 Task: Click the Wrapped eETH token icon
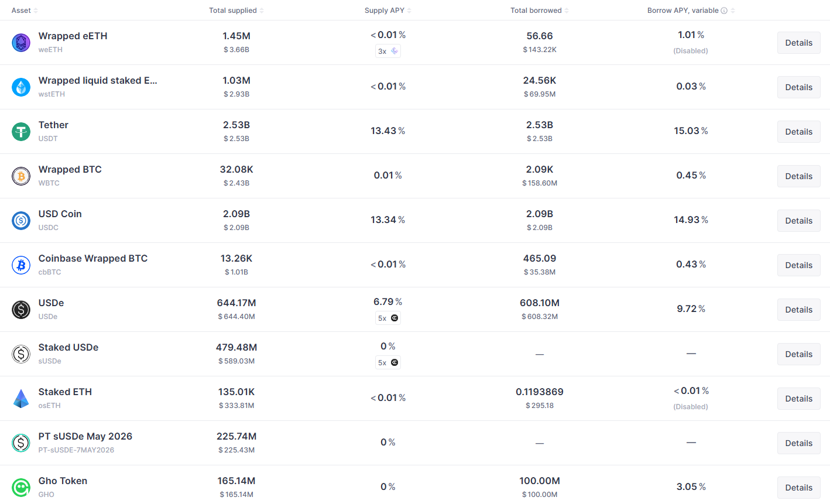click(x=21, y=43)
